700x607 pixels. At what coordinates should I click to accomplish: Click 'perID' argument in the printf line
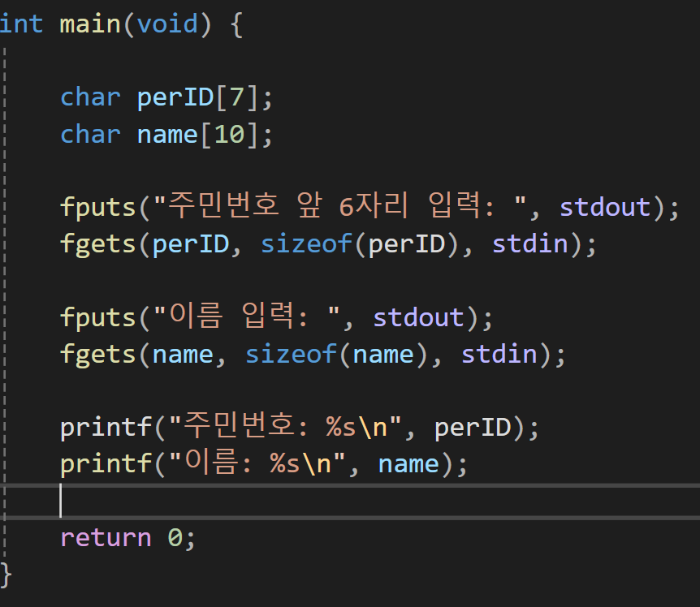(x=473, y=428)
